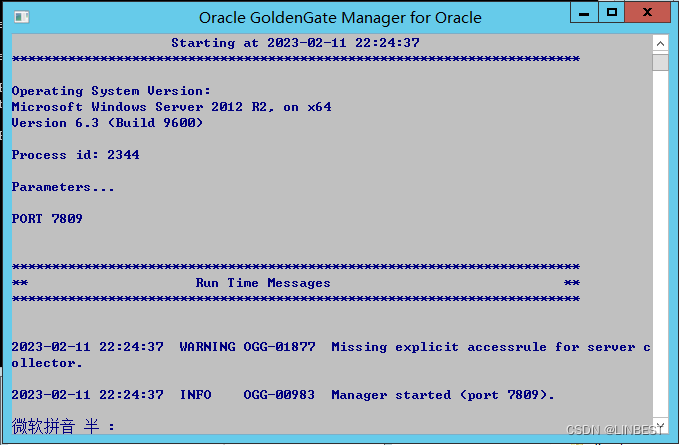This screenshot has width=679, height=445.
Task: Close the GoldenGate Manager window
Action: point(647,12)
